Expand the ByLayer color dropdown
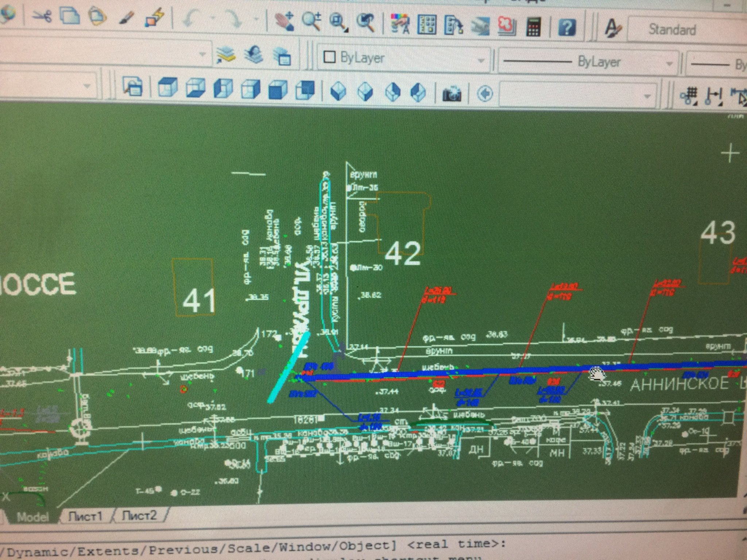The width and height of the screenshot is (747, 560). (481, 61)
